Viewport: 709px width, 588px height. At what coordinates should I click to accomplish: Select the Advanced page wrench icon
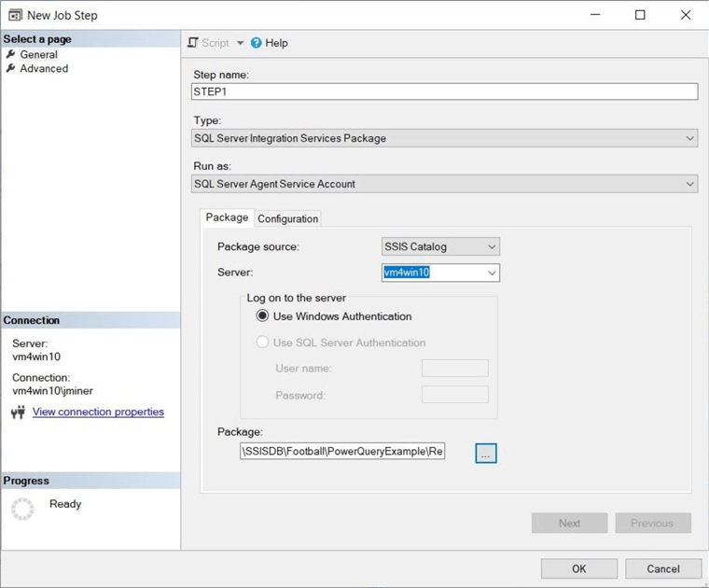tap(11, 68)
